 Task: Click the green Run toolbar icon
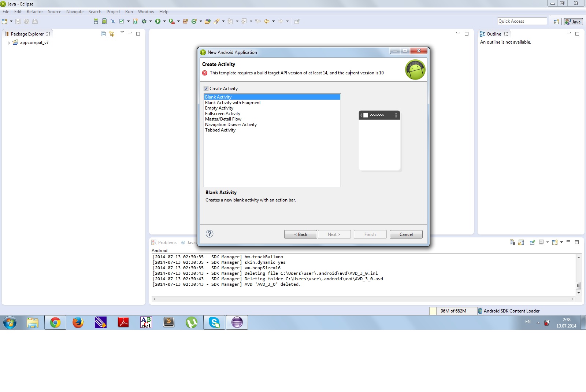(158, 21)
